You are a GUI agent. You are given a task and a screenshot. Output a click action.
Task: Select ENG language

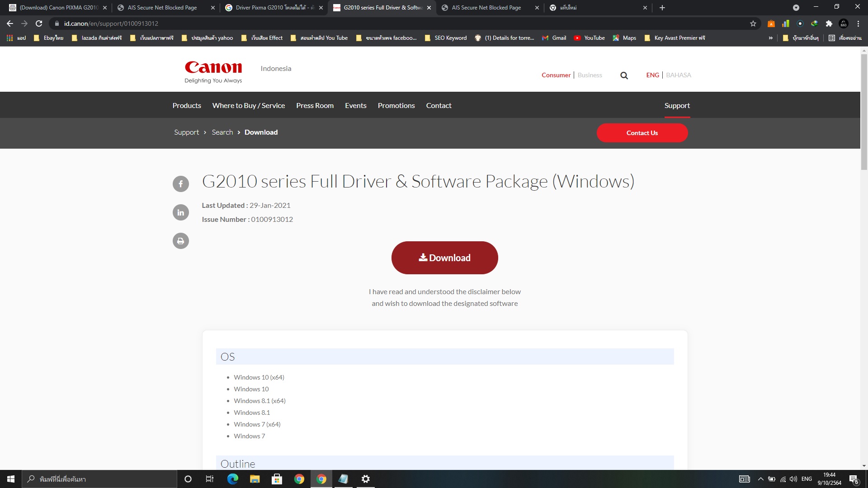[653, 75]
